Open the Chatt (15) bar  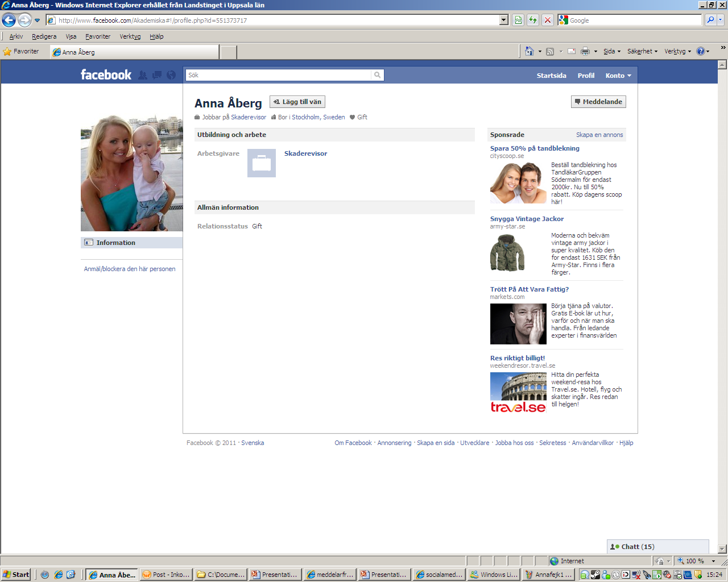coord(658,547)
